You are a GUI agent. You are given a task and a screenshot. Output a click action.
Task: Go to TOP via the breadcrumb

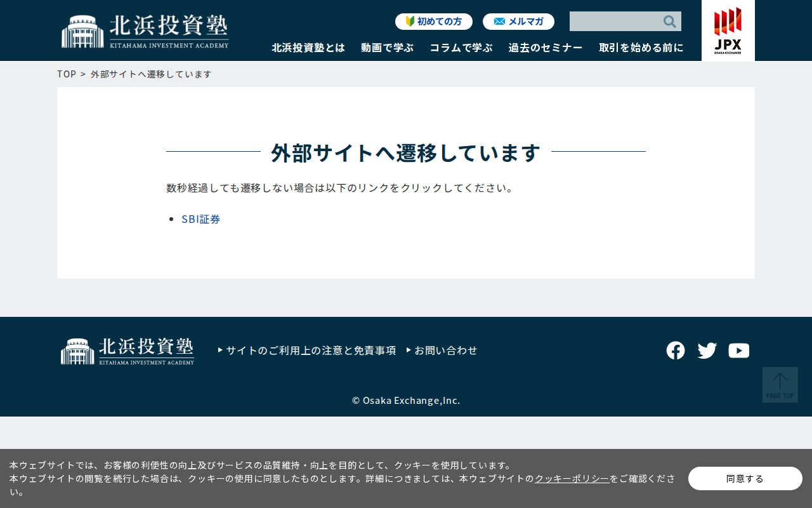click(x=67, y=74)
